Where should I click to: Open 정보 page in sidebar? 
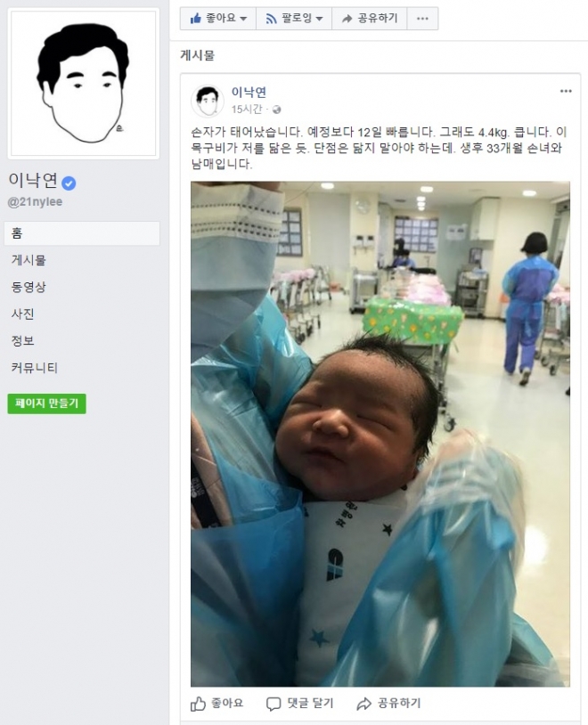pyautogui.click(x=22, y=341)
